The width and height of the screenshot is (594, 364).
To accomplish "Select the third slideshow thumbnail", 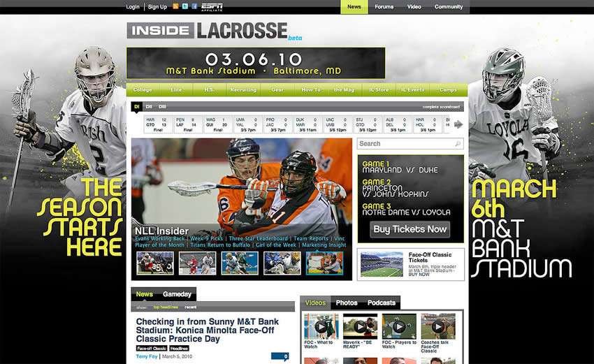I will tap(240, 263).
